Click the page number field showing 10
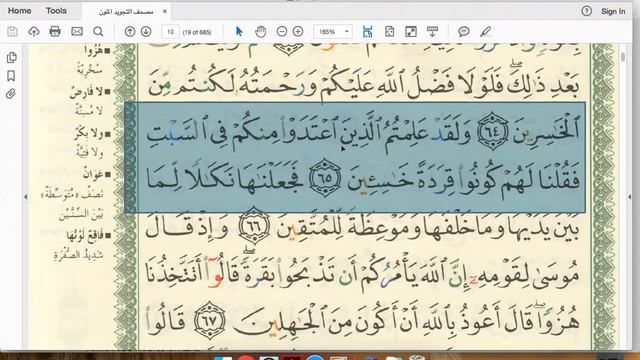Viewport: 640px width, 360px height. pyautogui.click(x=170, y=31)
